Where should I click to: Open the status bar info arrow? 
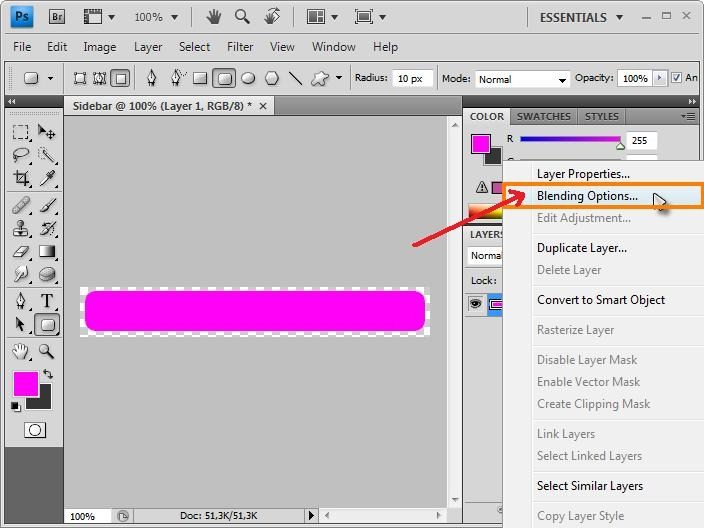tap(311, 515)
